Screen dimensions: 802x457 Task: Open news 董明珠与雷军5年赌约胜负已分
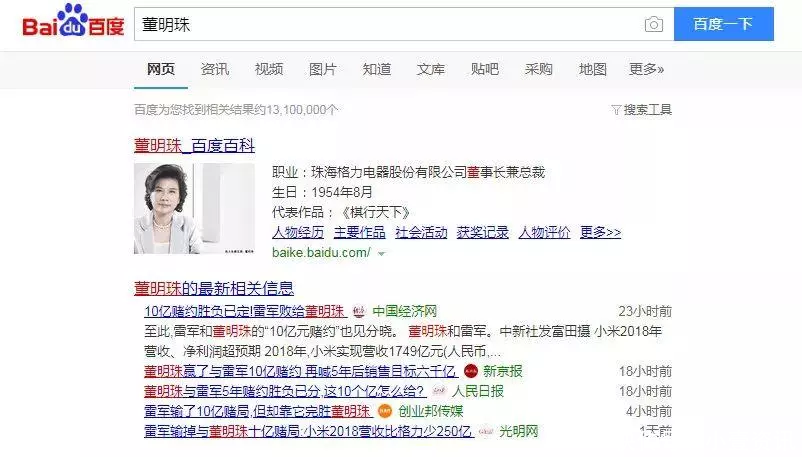[284, 391]
